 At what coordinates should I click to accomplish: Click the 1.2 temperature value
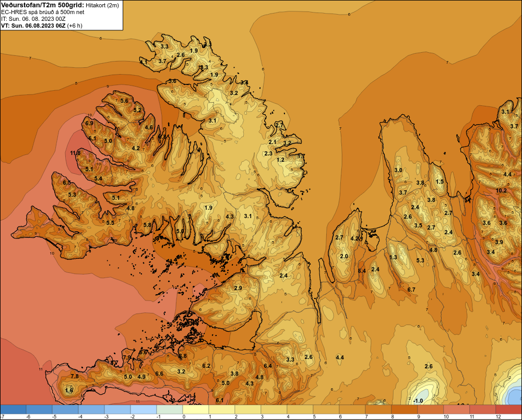pos(281,160)
